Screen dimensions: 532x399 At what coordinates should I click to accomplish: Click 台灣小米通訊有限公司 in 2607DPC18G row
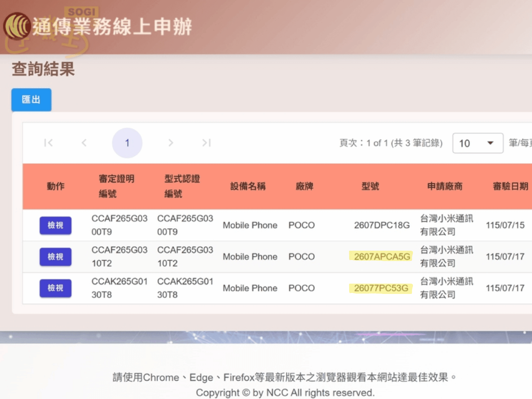pyautogui.click(x=447, y=225)
